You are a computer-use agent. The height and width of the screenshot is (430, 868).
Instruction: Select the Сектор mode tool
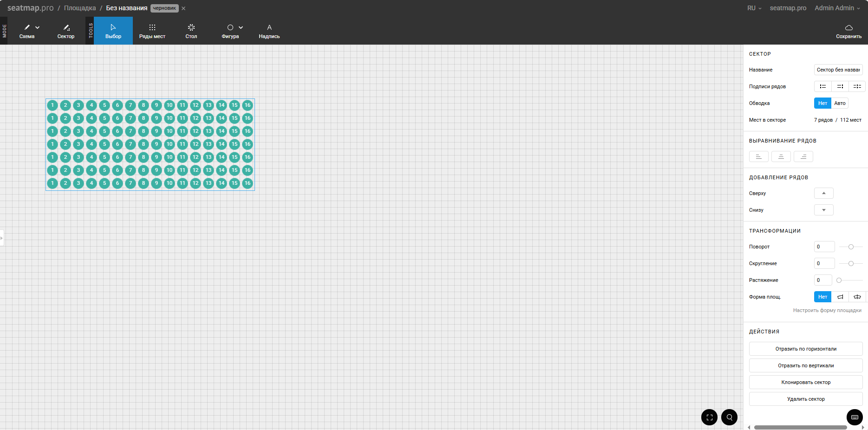coord(66,31)
